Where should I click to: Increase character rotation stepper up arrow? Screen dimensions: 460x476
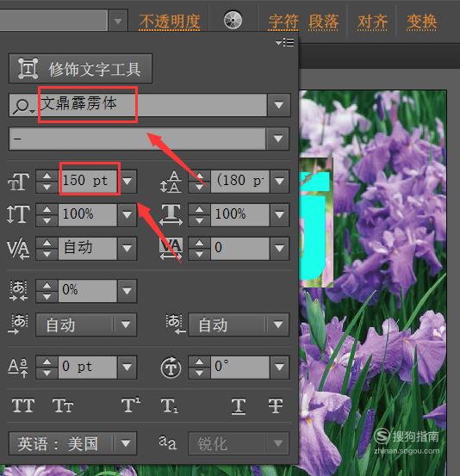pos(199,362)
